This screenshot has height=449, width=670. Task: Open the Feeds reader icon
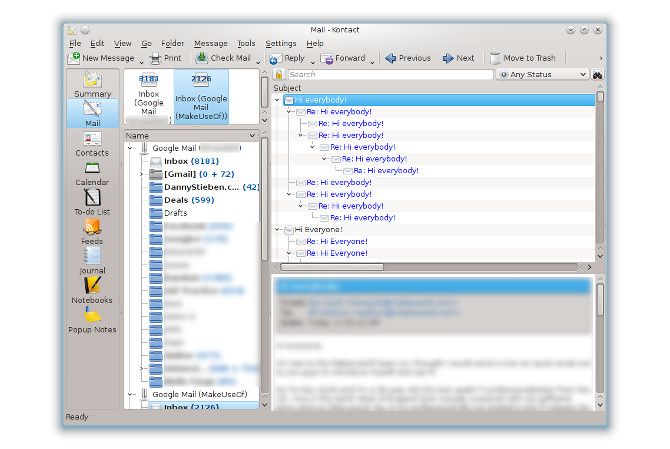[x=92, y=232]
